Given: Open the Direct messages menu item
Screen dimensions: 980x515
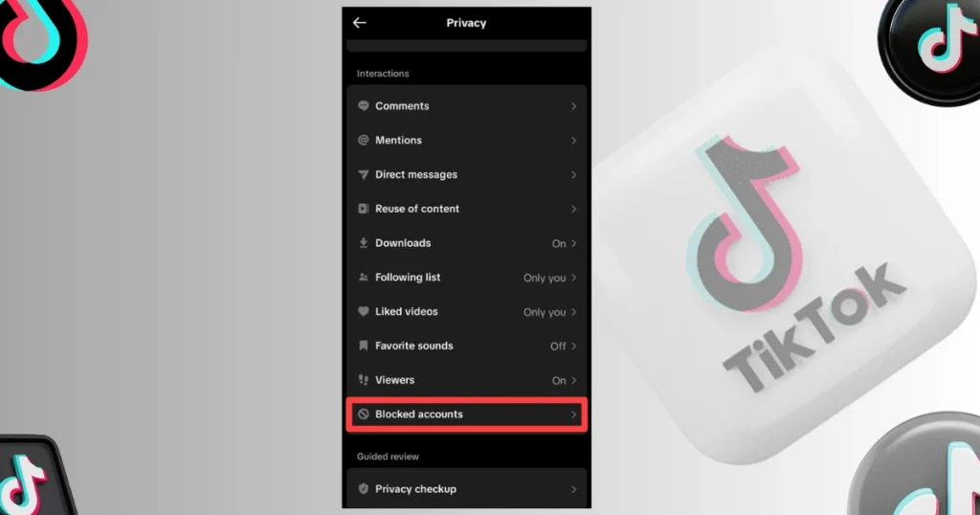Looking at the screenshot, I should 467,174.
